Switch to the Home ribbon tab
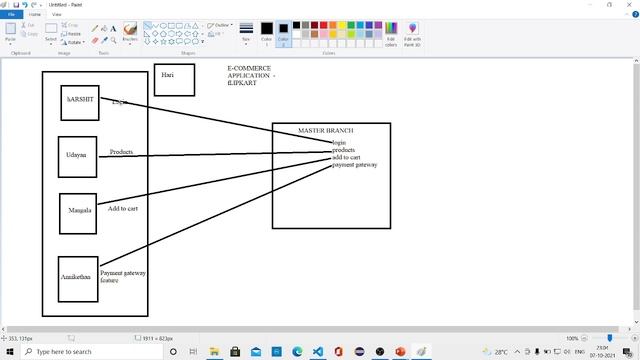This screenshot has height=360, width=640. pyautogui.click(x=35, y=14)
